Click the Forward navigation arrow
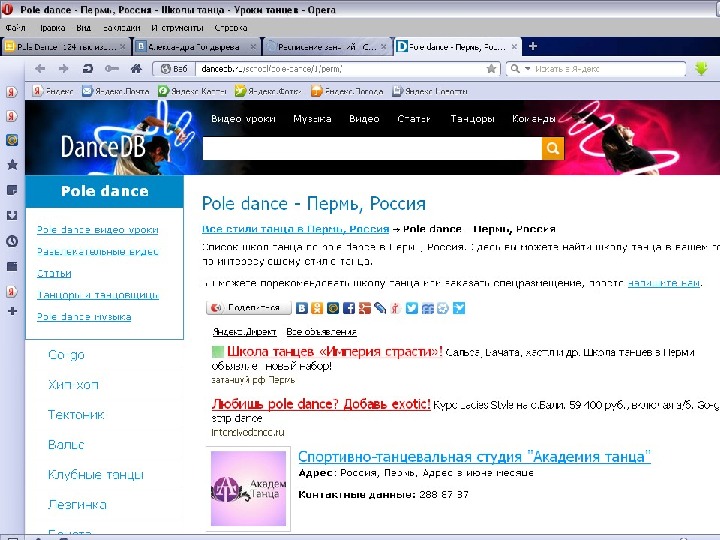Viewport: 720px width, 540px height. point(63,69)
